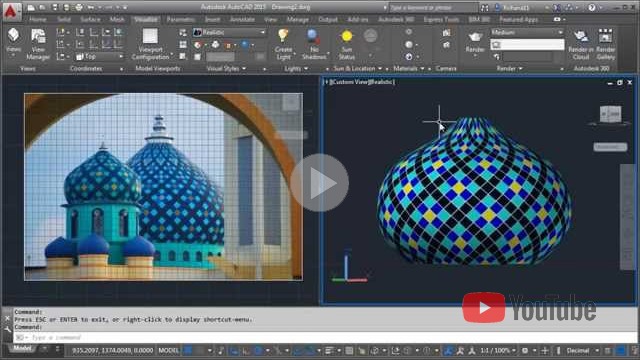Click the binoculars search icon

pos(484,7)
